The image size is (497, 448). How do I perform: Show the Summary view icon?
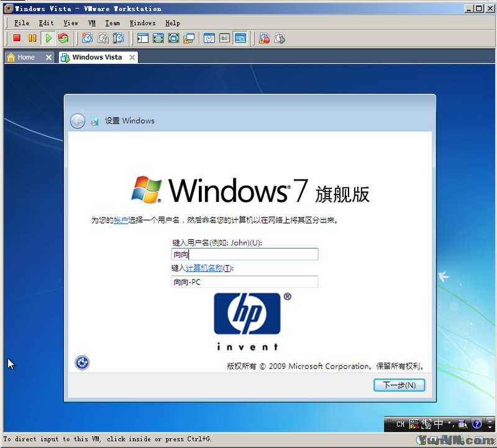209,39
